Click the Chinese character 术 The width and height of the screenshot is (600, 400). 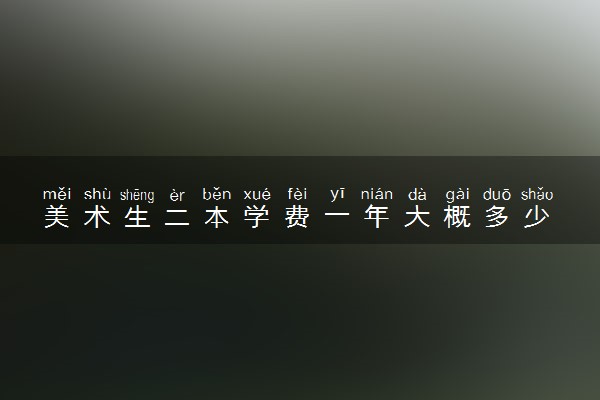(x=97, y=217)
